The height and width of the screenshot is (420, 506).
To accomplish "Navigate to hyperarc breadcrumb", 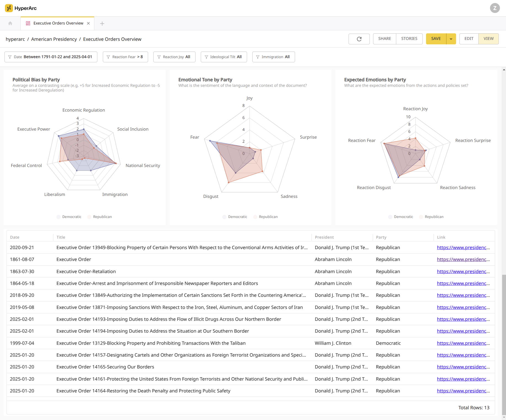I will [x=15, y=39].
